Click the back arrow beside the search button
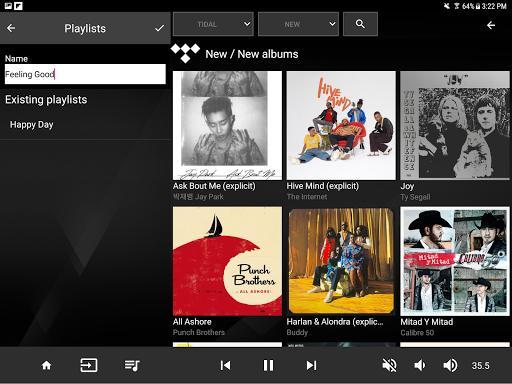Screen dimensions: 512x384 click(x=491, y=25)
